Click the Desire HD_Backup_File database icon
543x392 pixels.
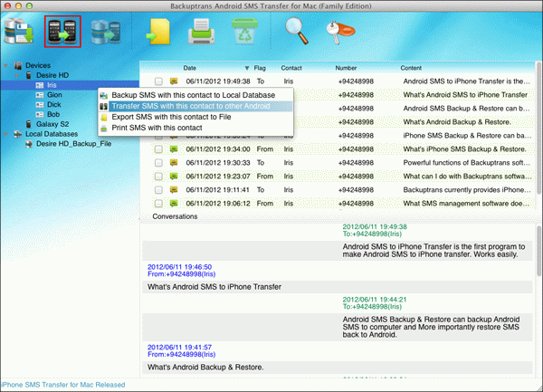click(29, 144)
